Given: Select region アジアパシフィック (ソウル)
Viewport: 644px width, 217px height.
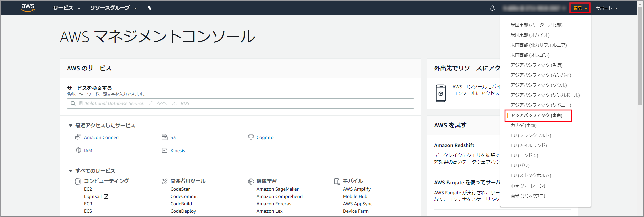Looking at the screenshot, I should [539, 85].
